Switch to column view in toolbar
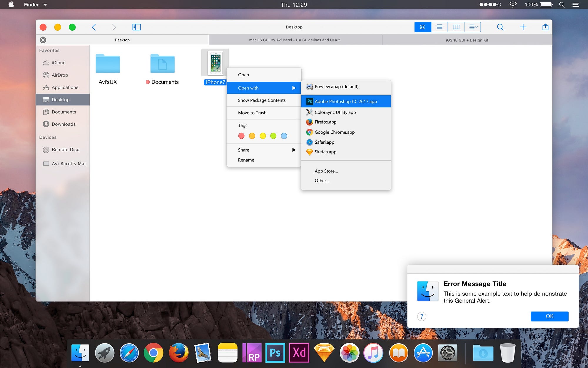Screen dimensions: 588x368 456,27
